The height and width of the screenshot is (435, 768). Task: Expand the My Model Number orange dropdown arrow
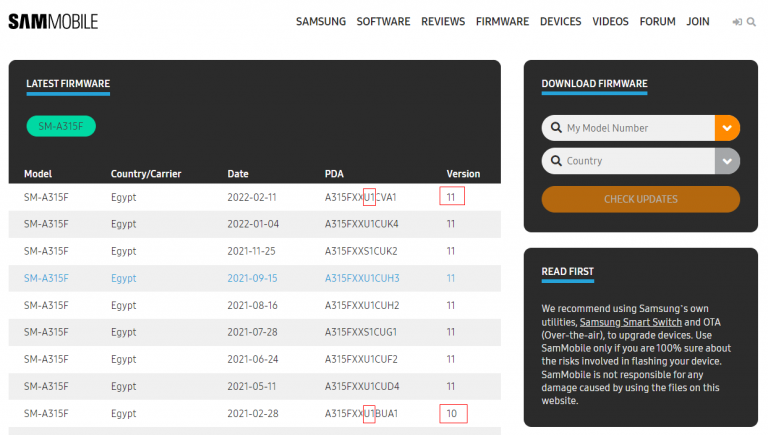point(727,128)
